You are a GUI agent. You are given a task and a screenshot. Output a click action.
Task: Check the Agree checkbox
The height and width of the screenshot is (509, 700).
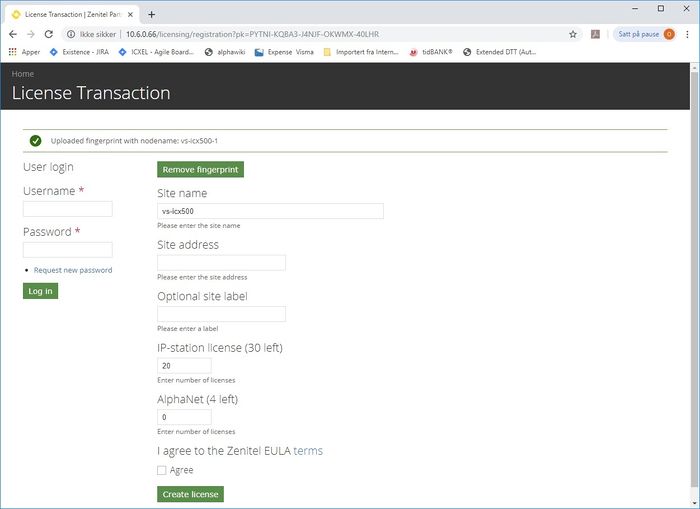pyautogui.click(x=162, y=470)
